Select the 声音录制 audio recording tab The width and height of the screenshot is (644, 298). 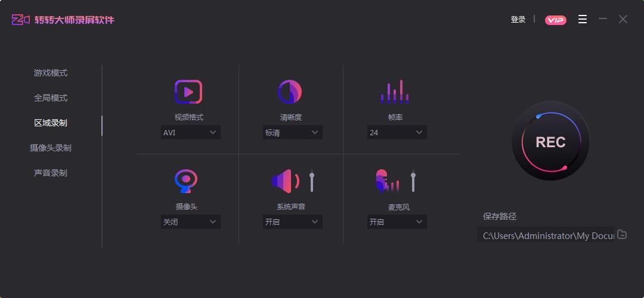51,173
